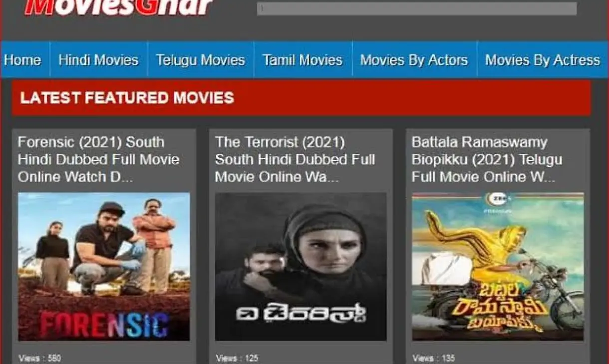Click the colorful FORENSIC text on the poster

[104, 325]
